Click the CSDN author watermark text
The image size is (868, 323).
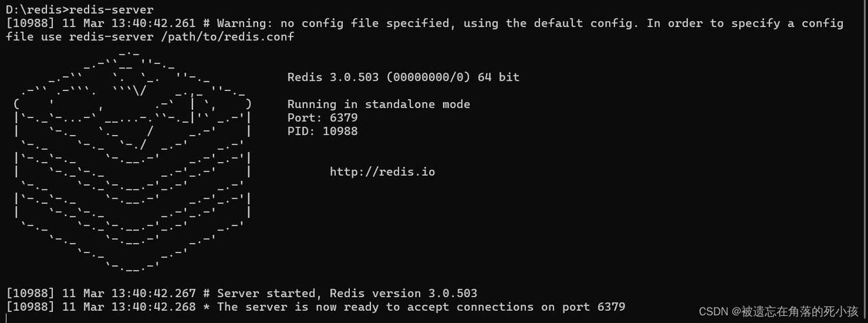778,312
